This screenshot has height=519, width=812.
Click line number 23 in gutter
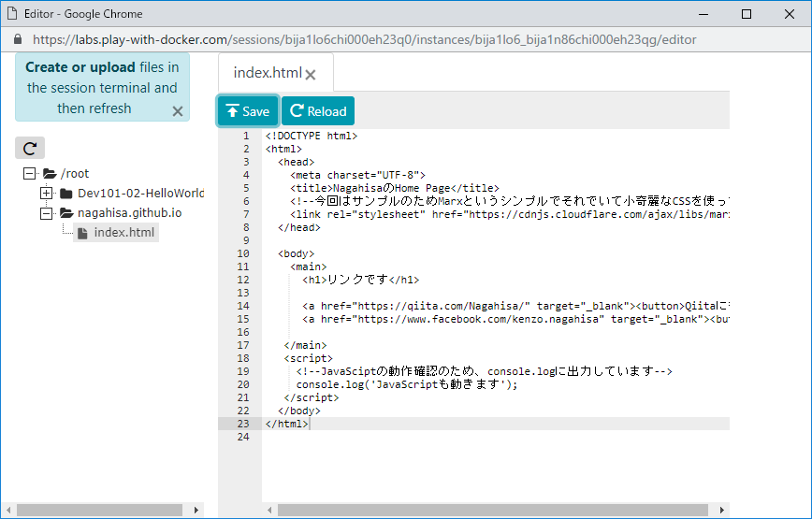pyautogui.click(x=244, y=424)
